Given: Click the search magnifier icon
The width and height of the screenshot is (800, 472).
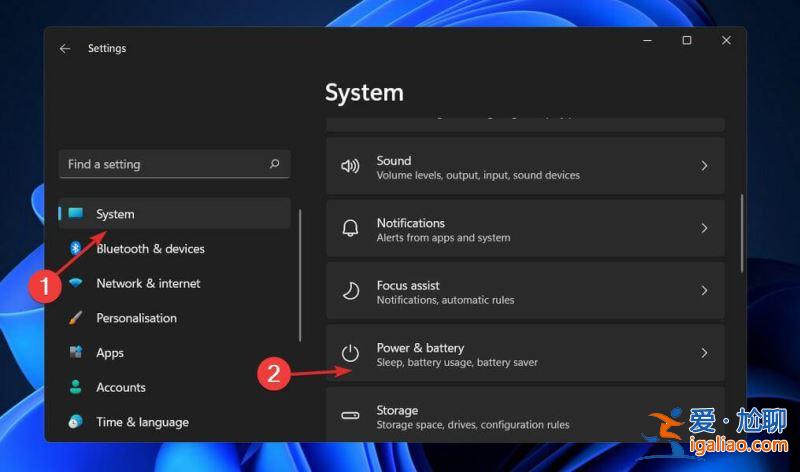Looking at the screenshot, I should tap(274, 164).
